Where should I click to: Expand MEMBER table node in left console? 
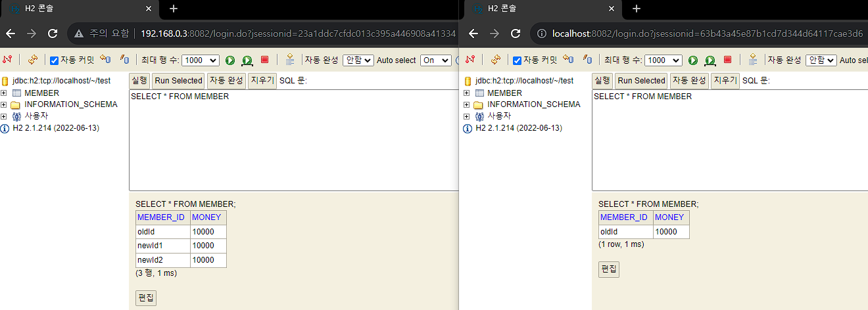[5, 93]
